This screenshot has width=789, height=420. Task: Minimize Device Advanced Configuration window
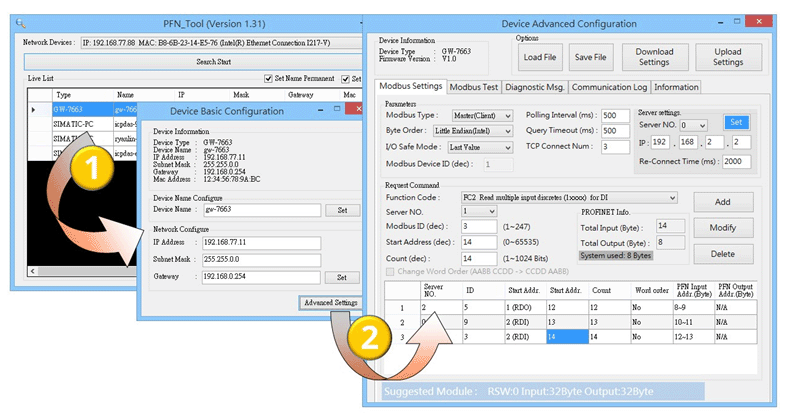[x=720, y=23]
